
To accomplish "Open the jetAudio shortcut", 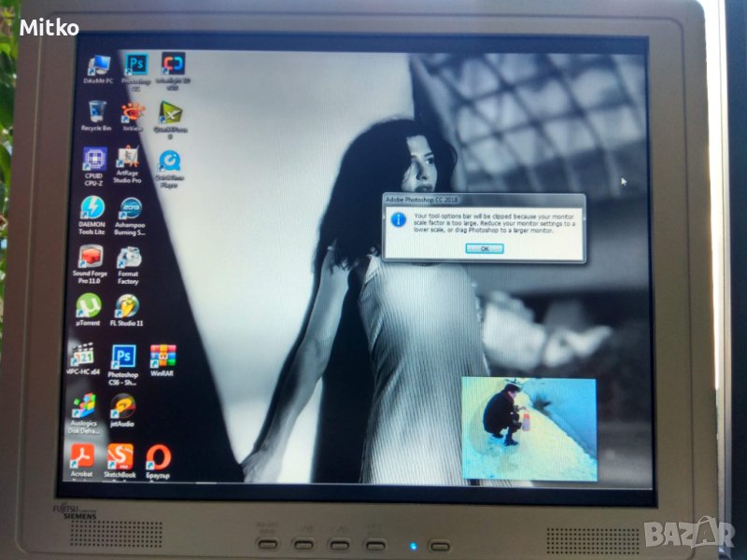I will pyautogui.click(x=122, y=406).
